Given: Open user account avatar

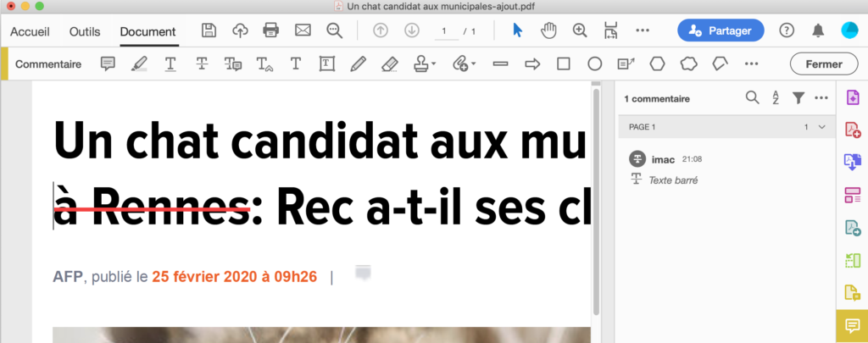Looking at the screenshot, I should [x=849, y=30].
